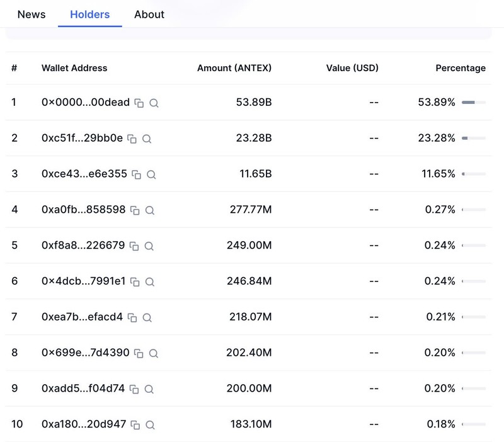Look up wallet 0xf8a8...226679 via magnifier

tap(150, 246)
